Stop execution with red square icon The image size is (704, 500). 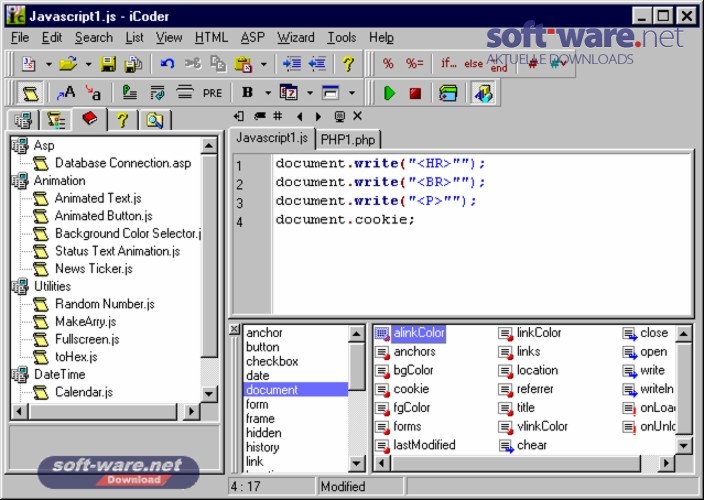pyautogui.click(x=415, y=93)
